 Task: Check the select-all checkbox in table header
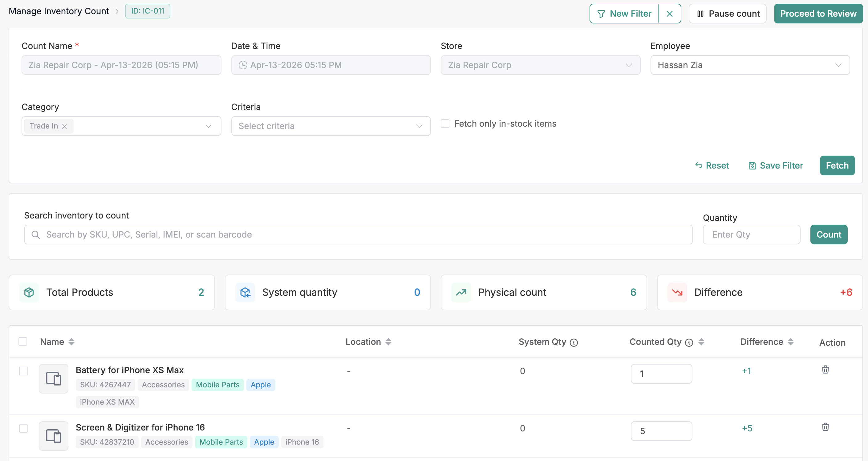[x=23, y=341]
